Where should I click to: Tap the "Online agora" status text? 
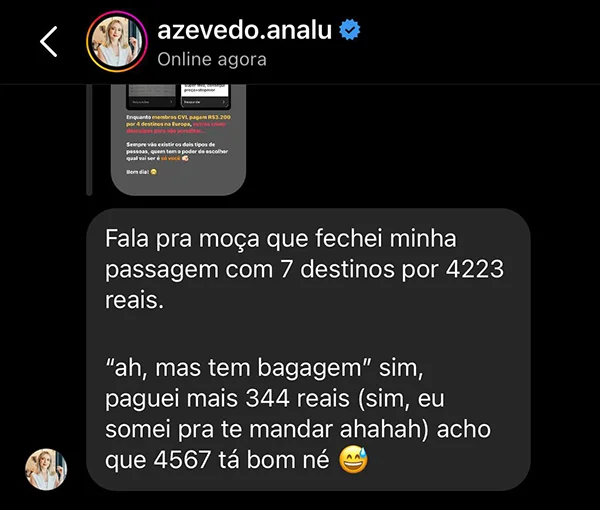click(212, 59)
